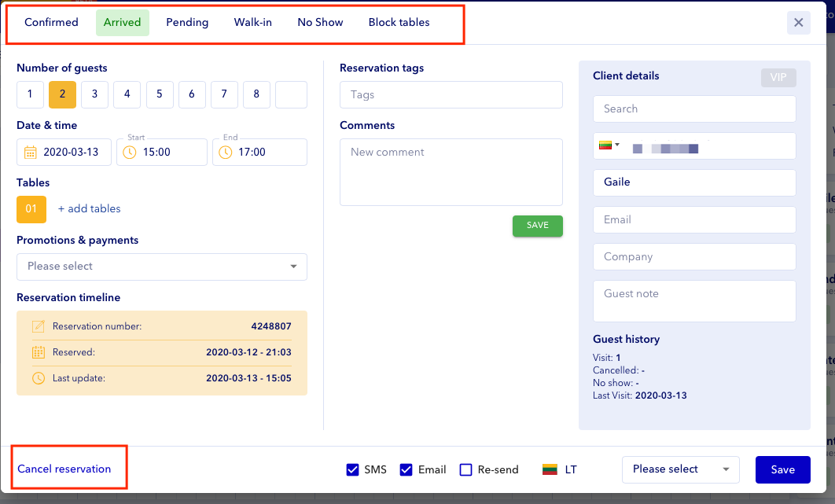This screenshot has width=835, height=504.
Task: Uncheck the Email notification checkbox
Action: (406, 469)
